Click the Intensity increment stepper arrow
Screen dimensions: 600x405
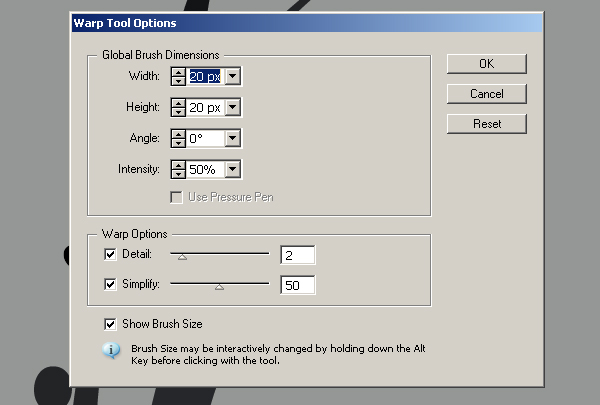tap(178, 165)
